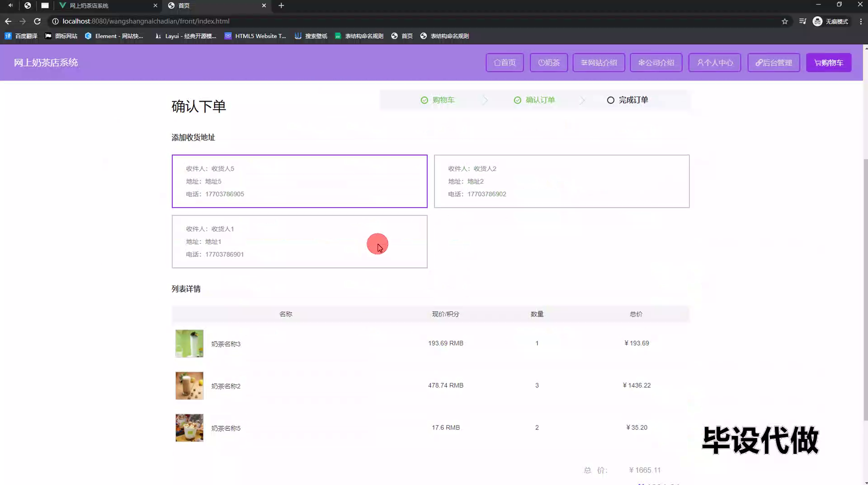Open 网站介绍 in the navbar
The height and width of the screenshot is (485, 868).
(599, 62)
